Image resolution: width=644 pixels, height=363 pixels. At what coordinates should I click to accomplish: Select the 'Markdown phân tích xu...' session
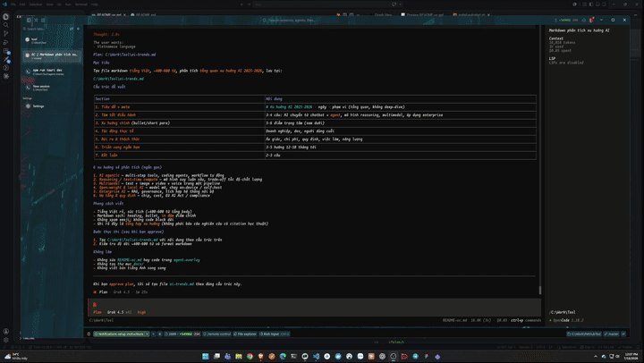[x=52, y=55]
